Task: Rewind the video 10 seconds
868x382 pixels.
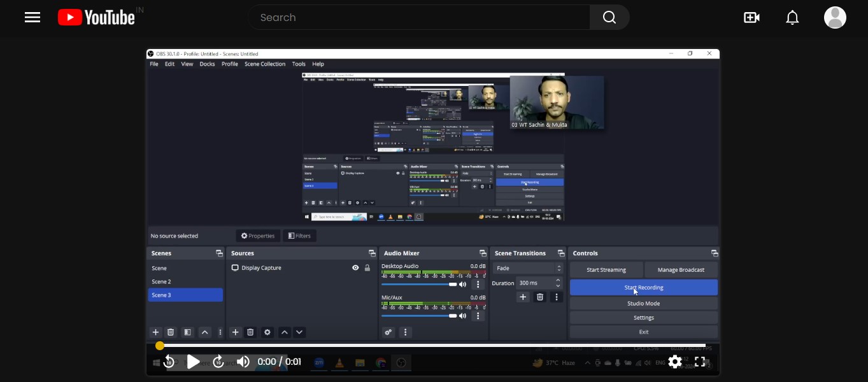Action: point(169,362)
